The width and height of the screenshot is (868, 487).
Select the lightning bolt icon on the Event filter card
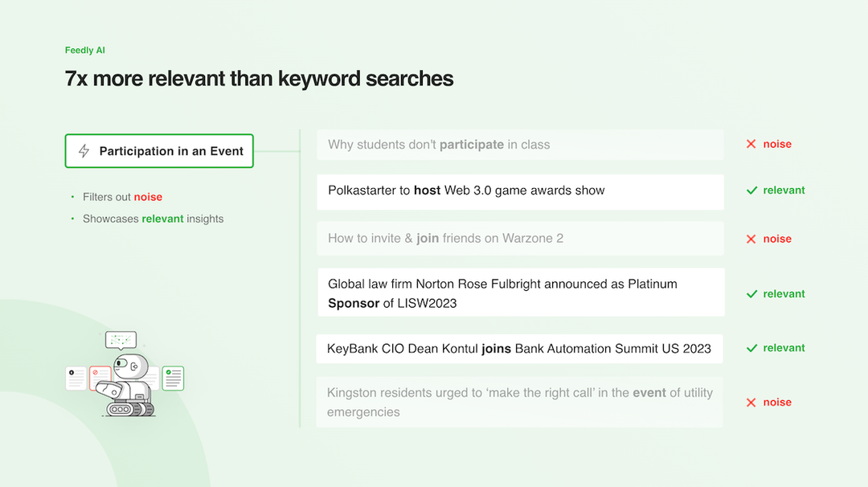[83, 150]
